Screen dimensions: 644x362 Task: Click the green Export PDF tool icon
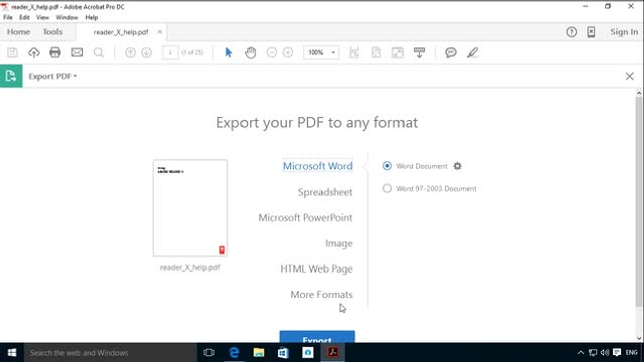point(11,76)
